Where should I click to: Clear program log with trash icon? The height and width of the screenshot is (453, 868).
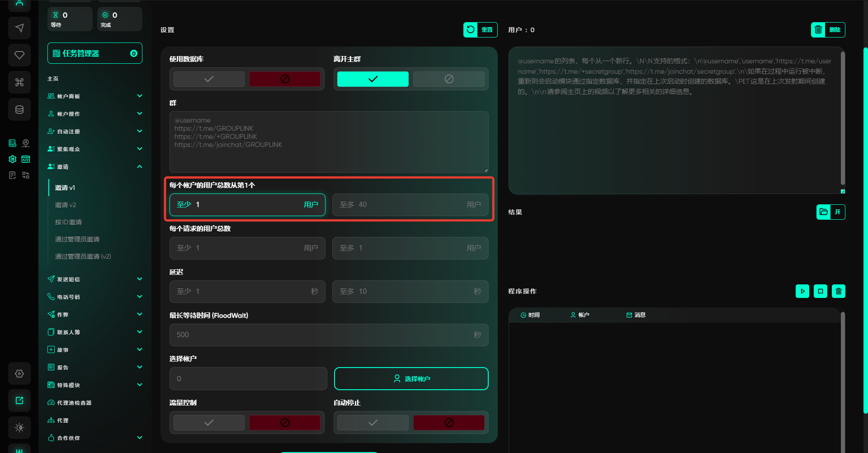[x=838, y=291]
